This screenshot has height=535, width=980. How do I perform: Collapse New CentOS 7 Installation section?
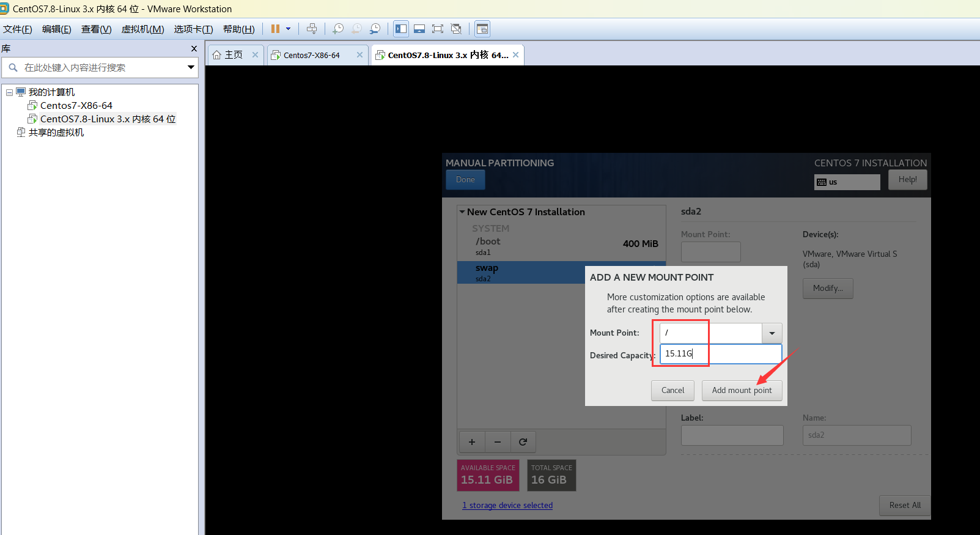point(462,212)
